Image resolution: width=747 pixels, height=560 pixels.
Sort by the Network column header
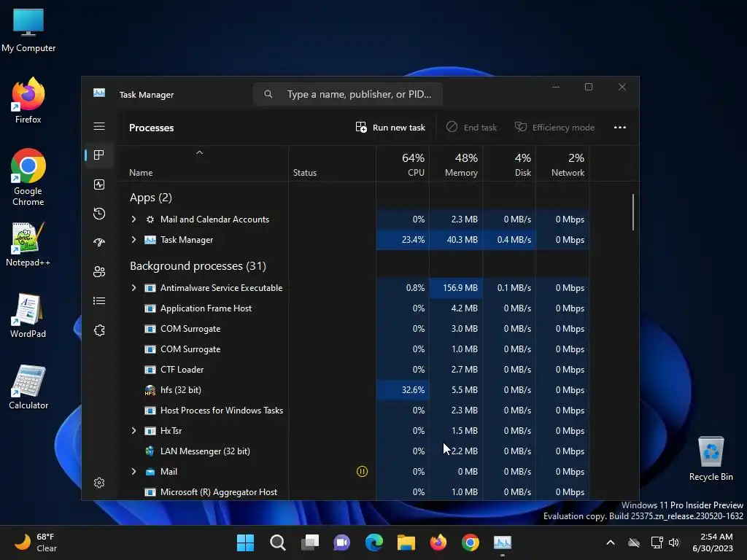pyautogui.click(x=562, y=164)
